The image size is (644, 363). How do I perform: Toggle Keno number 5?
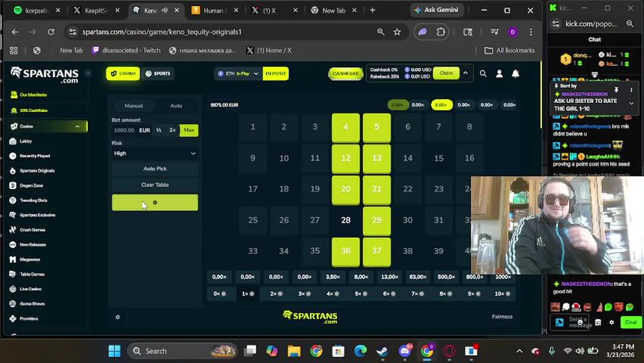click(376, 127)
